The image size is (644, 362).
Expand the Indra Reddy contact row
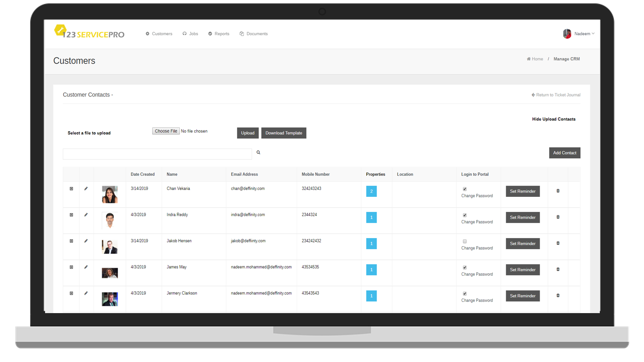[71, 215]
